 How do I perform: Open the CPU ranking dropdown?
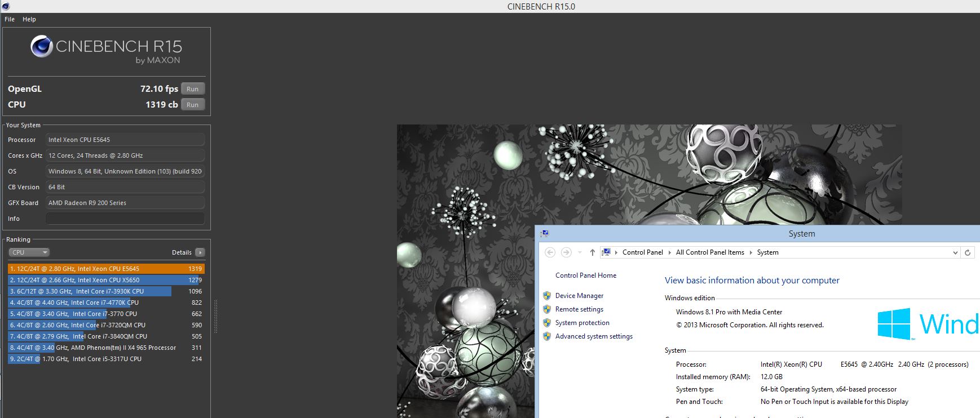pos(29,252)
